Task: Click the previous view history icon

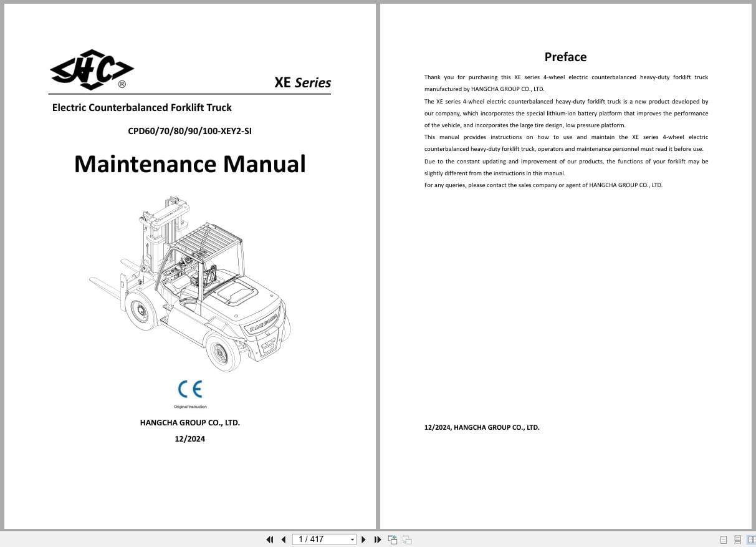Action: coord(393,539)
